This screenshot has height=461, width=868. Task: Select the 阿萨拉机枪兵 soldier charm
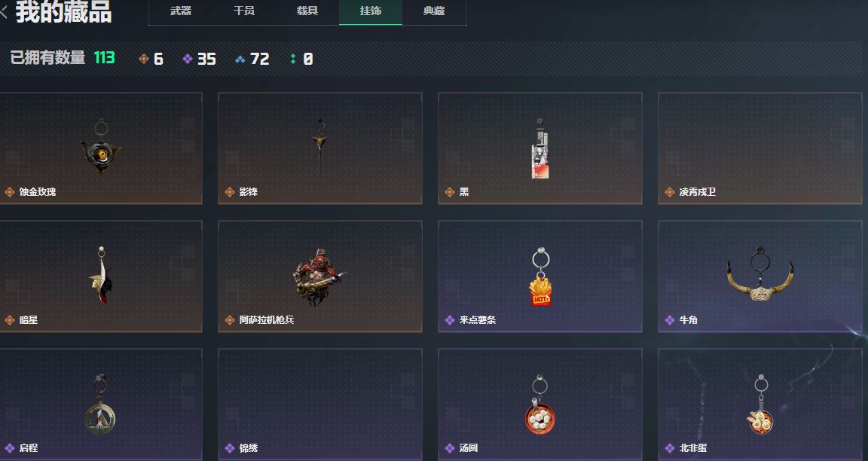(319, 277)
